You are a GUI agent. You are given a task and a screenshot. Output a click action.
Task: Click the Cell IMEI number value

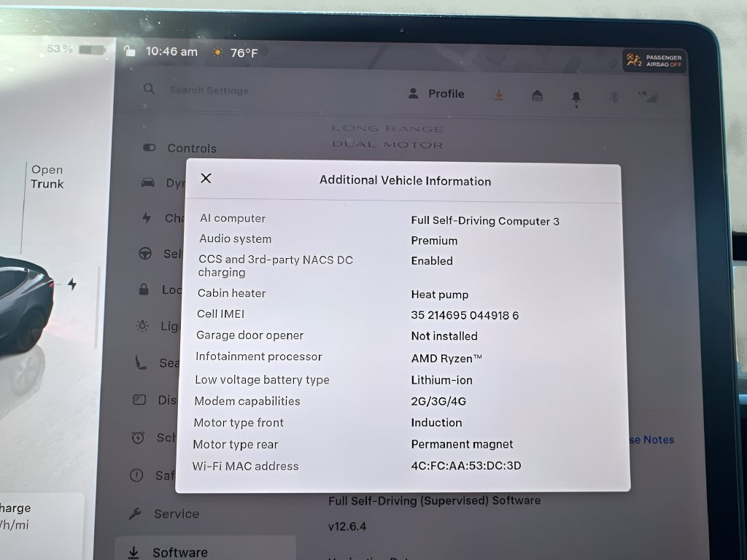click(x=465, y=315)
